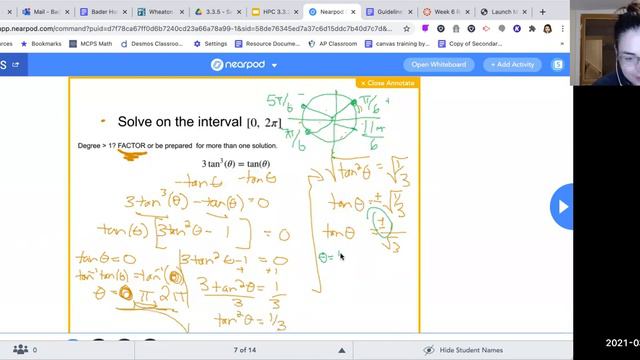Close the HPC 3.3 tab
640x360 pixels.
pos(296,12)
